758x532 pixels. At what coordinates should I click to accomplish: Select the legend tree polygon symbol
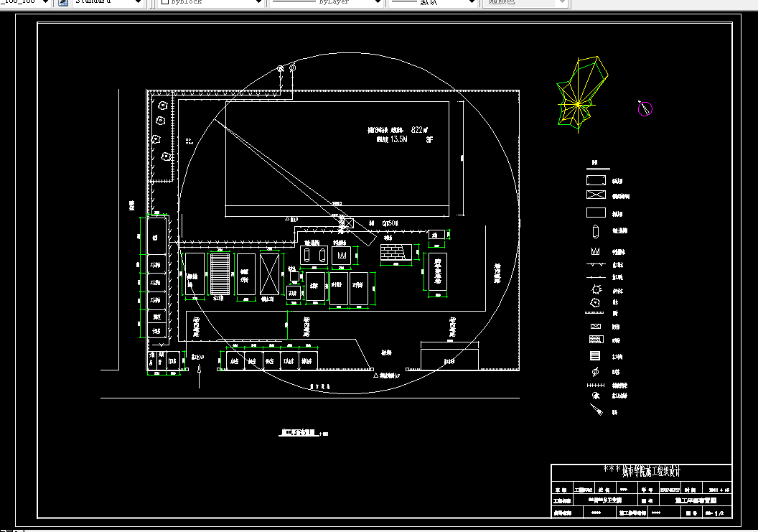click(x=596, y=303)
